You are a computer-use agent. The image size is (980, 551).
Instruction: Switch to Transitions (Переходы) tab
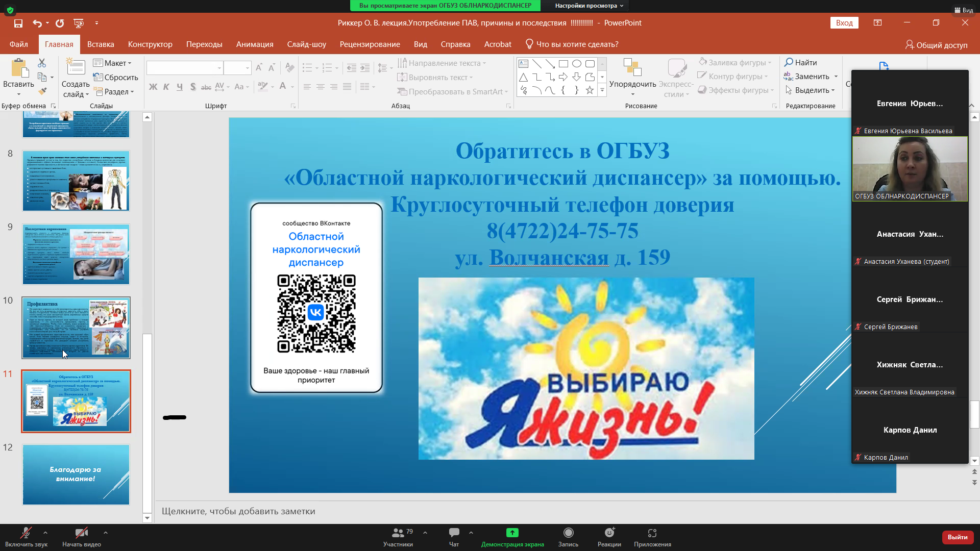point(204,44)
